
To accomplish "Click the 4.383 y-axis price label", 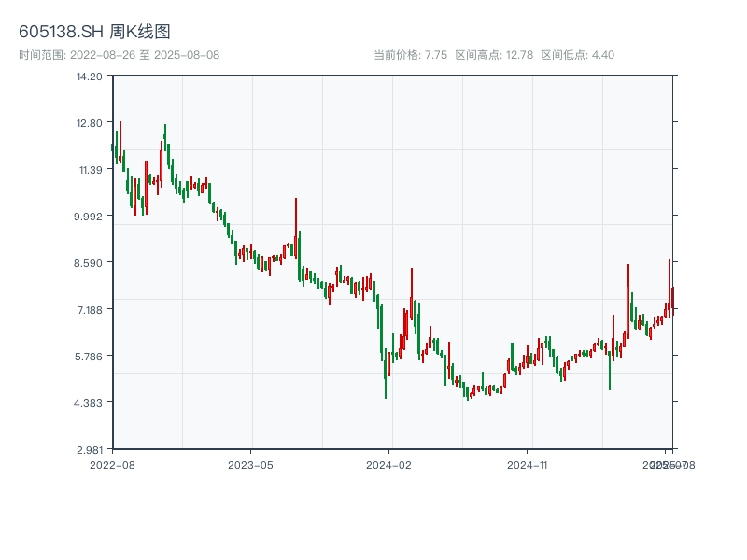I will (x=90, y=403).
